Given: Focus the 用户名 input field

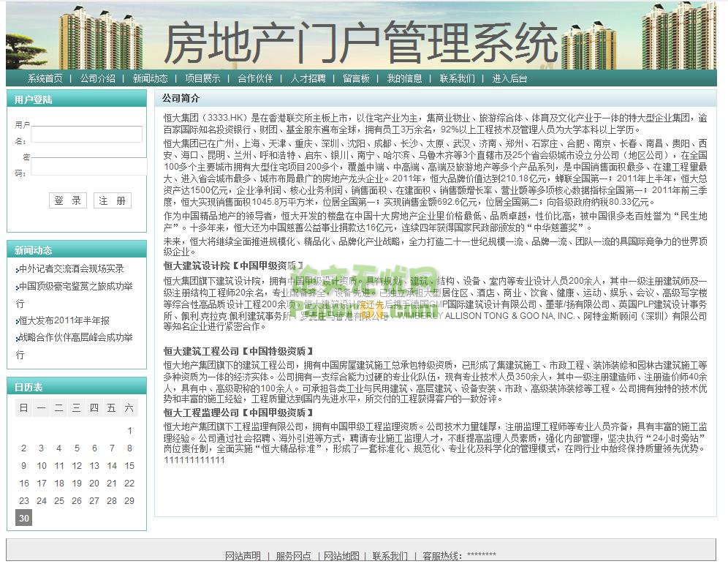Looking at the screenshot, I should click(86, 134).
